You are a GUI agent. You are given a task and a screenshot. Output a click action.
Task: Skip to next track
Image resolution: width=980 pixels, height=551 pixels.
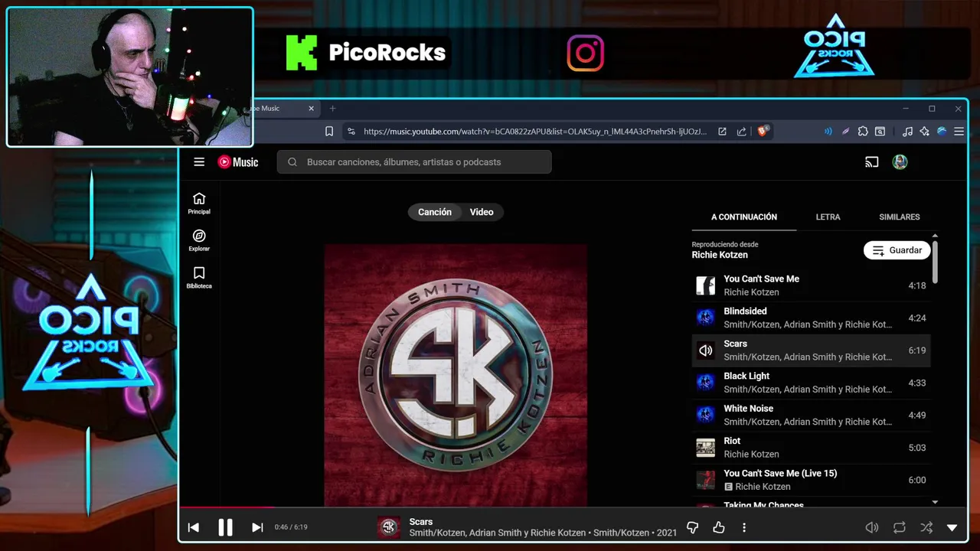pyautogui.click(x=257, y=527)
